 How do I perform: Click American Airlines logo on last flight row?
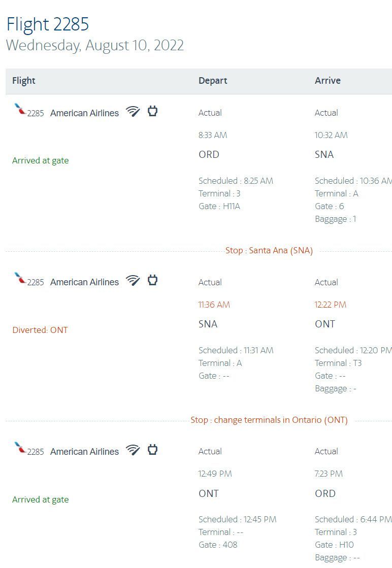point(20,448)
